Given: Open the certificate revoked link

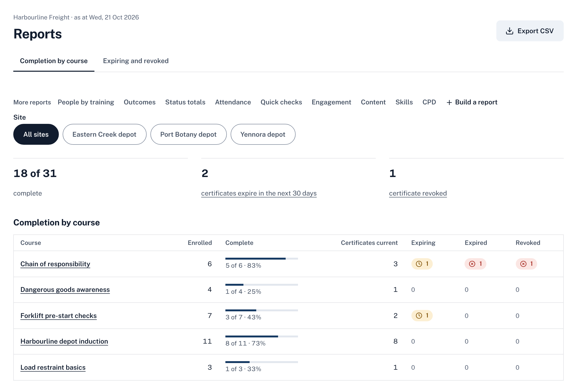Looking at the screenshot, I should click(x=418, y=193).
